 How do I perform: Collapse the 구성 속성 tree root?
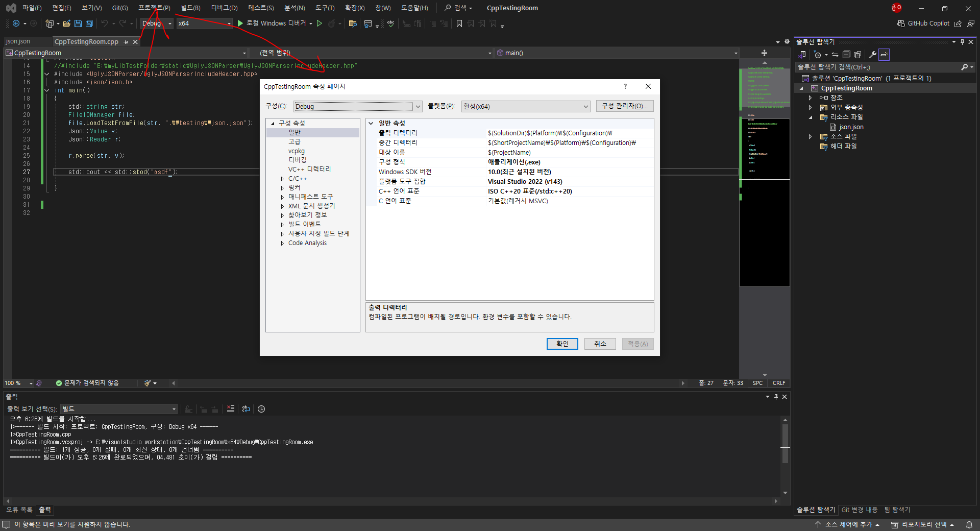click(x=273, y=123)
